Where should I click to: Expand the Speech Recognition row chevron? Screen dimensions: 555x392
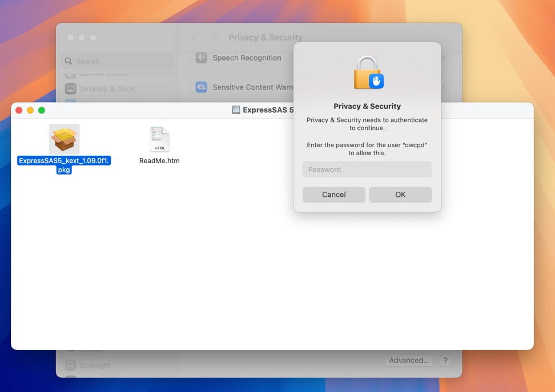point(443,58)
